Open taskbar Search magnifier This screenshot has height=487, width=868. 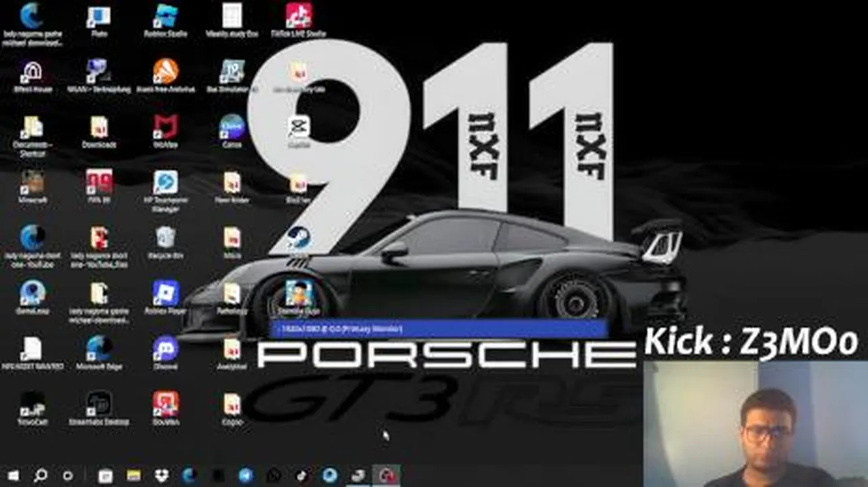pos(40,476)
